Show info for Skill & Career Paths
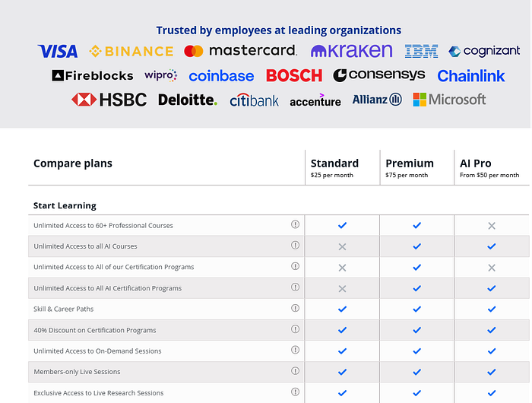 [295, 309]
